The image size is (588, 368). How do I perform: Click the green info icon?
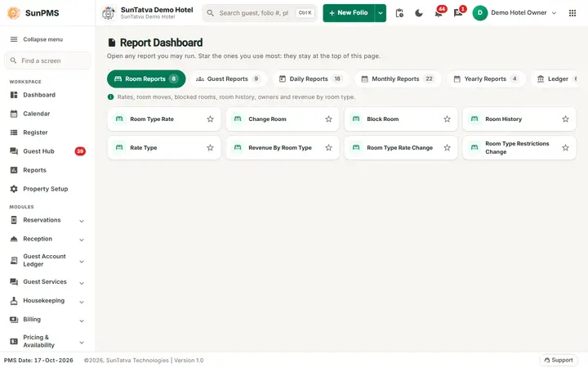(x=110, y=96)
